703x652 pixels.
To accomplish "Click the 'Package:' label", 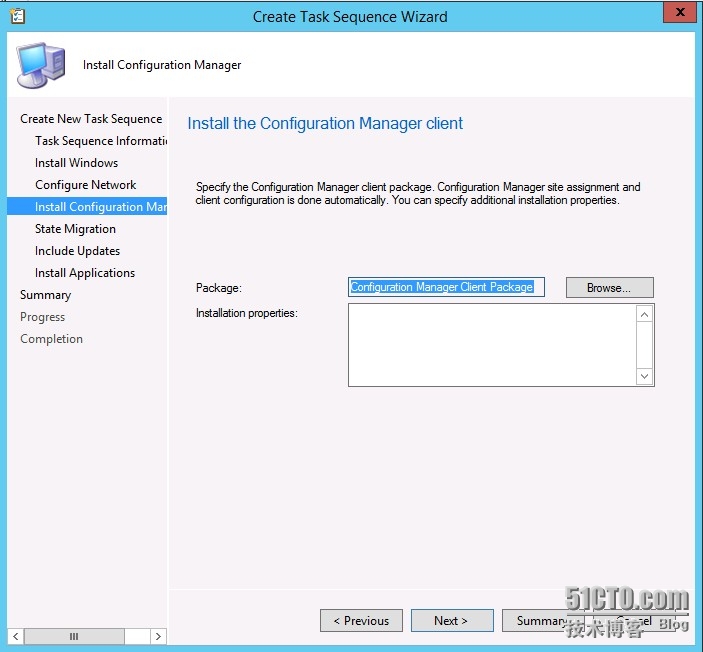I will 219,288.
